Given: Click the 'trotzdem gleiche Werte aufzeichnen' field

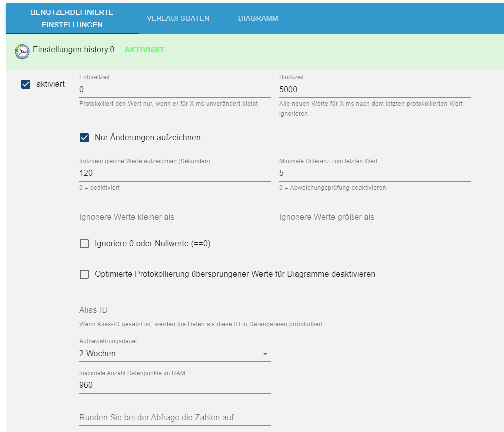Looking at the screenshot, I should coord(175,173).
